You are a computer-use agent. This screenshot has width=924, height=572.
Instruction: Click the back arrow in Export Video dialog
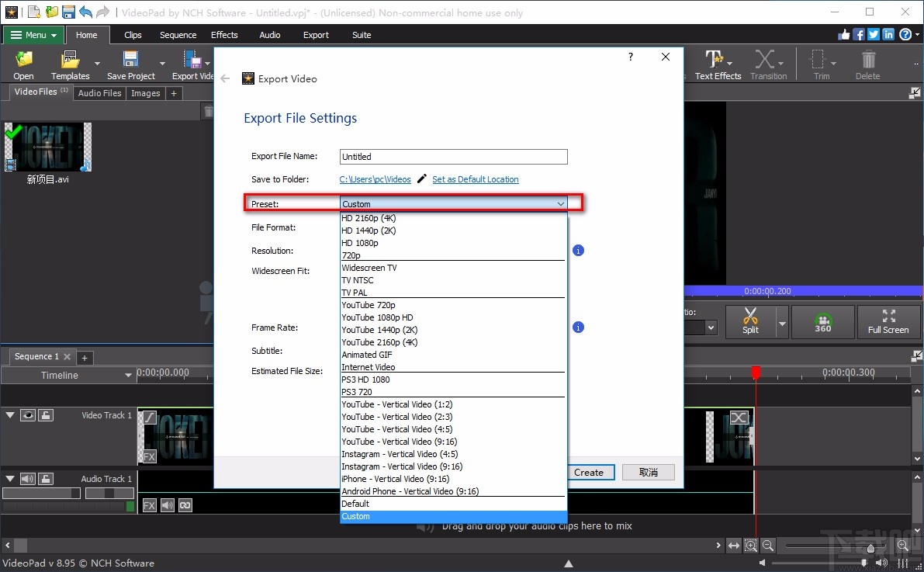225,78
